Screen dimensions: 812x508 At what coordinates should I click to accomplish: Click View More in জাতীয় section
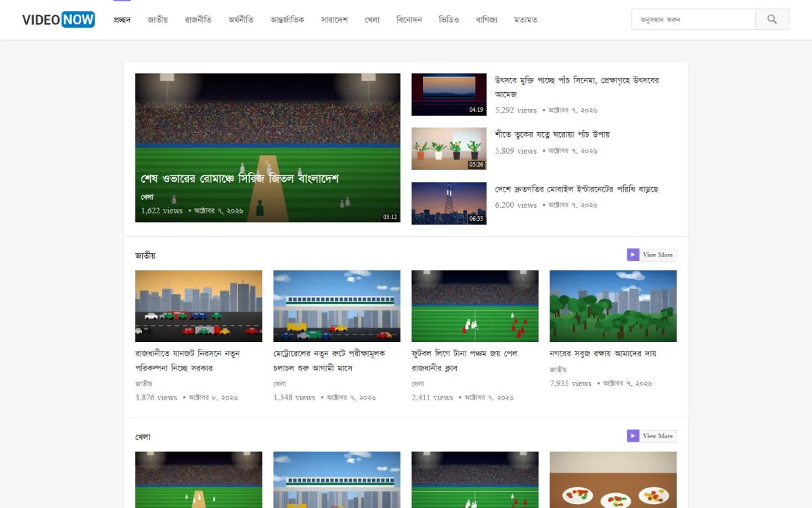tap(658, 255)
